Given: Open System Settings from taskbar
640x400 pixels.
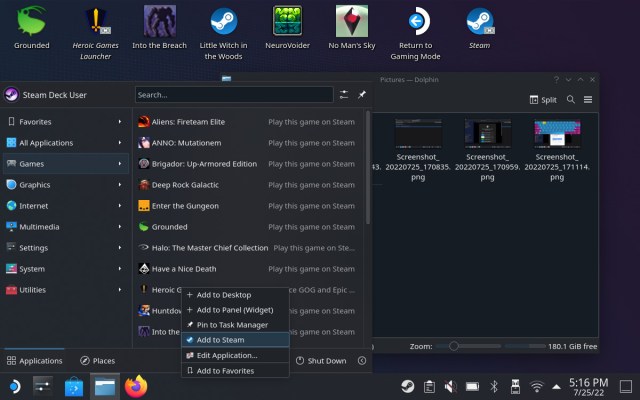Looking at the screenshot, I should click(x=43, y=386).
